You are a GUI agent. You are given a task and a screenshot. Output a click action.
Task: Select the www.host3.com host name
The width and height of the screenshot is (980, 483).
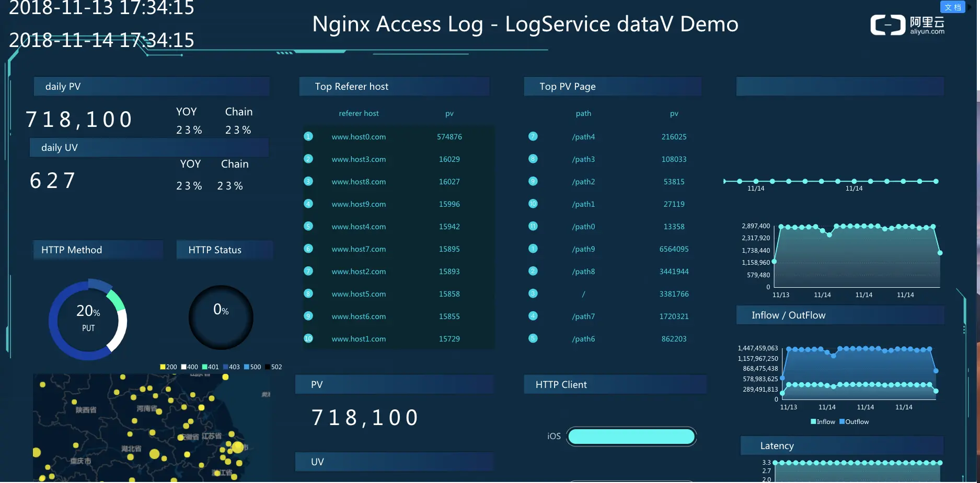[x=359, y=159]
